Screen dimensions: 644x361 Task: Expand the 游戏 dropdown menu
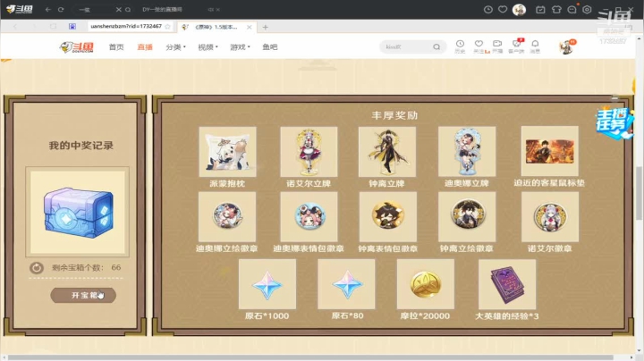(240, 47)
